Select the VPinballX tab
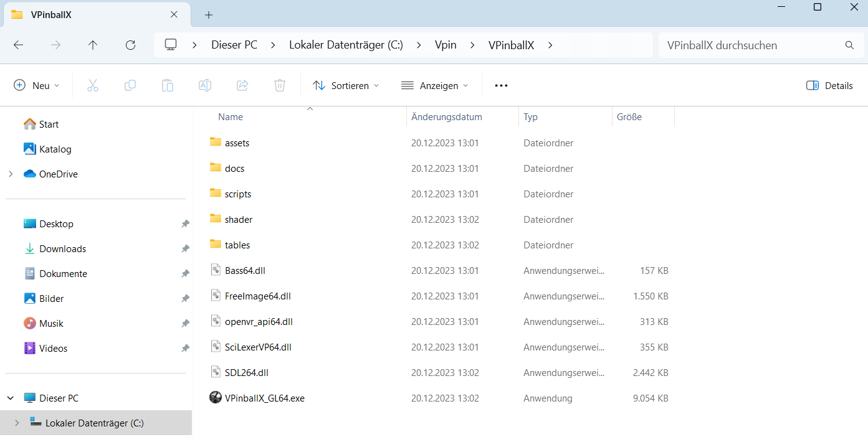This screenshot has height=442, width=868. [x=97, y=14]
